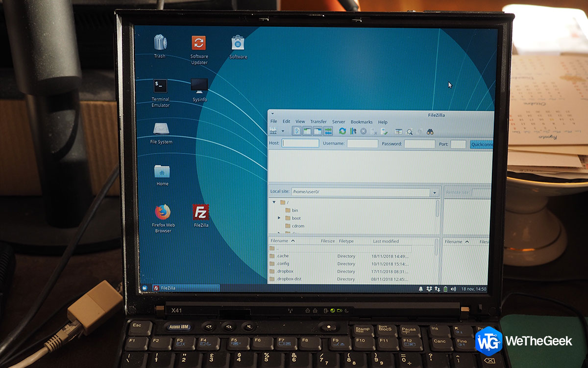This screenshot has height=368, width=588.
Task: Click the Quickconnect button
Action: [482, 144]
